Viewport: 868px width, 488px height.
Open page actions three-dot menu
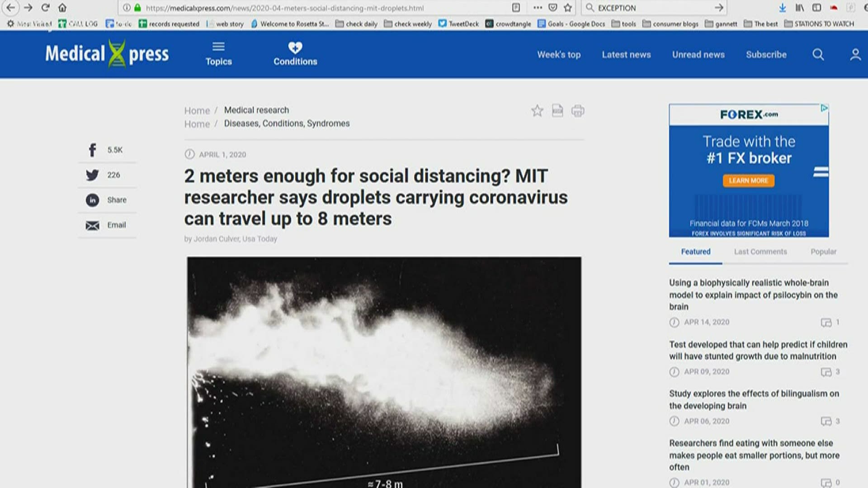point(538,8)
